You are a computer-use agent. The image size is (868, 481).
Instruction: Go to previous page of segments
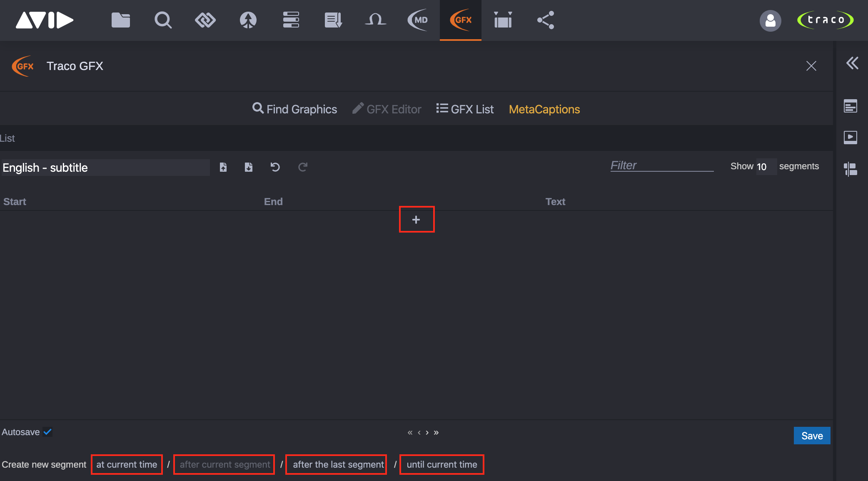point(419,433)
